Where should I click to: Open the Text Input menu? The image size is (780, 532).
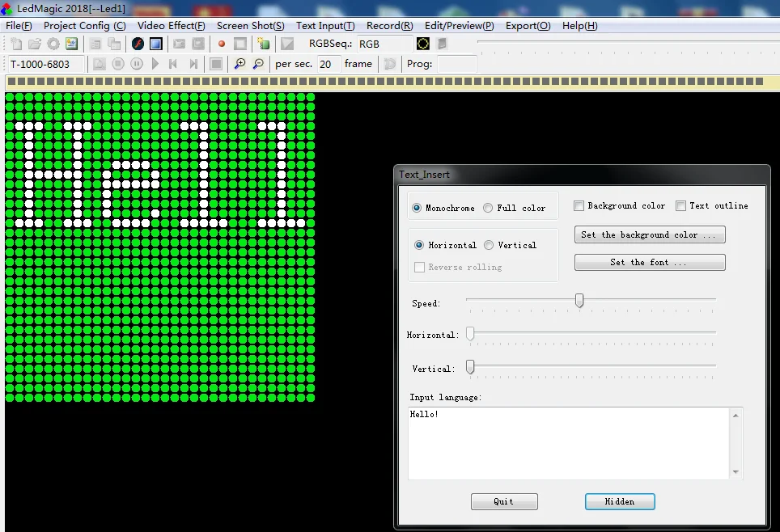[325, 26]
